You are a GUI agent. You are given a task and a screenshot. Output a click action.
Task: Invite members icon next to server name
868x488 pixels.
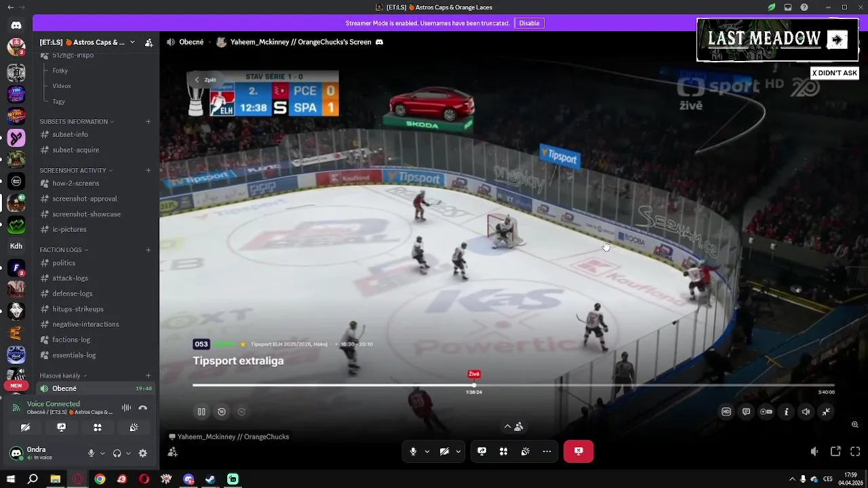149,42
